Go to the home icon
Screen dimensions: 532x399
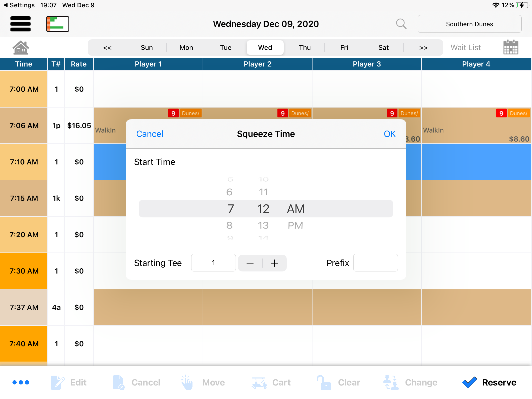pos(21,48)
